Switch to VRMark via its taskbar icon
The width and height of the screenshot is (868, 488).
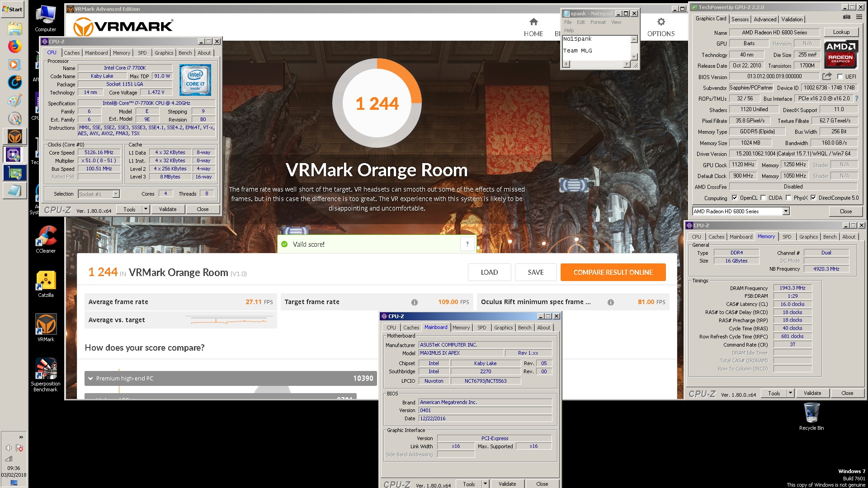(x=14, y=136)
